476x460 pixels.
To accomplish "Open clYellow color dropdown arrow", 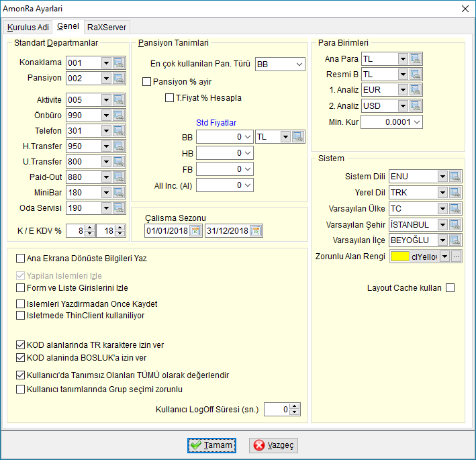I will click(x=444, y=257).
